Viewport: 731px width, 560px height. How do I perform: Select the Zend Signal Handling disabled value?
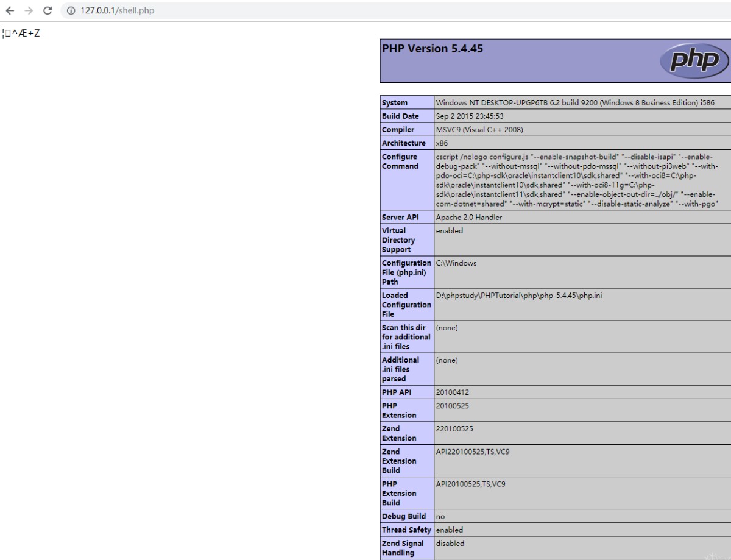pyautogui.click(x=450, y=543)
